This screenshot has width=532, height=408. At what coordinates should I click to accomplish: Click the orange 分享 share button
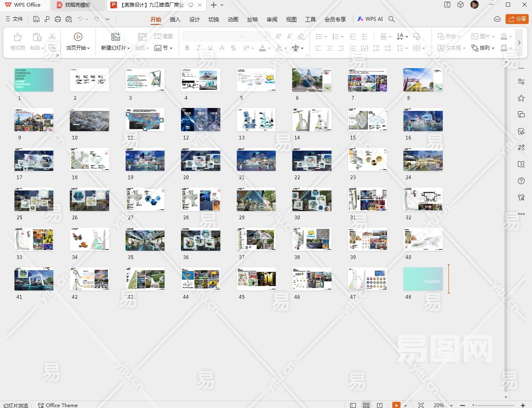[517, 19]
